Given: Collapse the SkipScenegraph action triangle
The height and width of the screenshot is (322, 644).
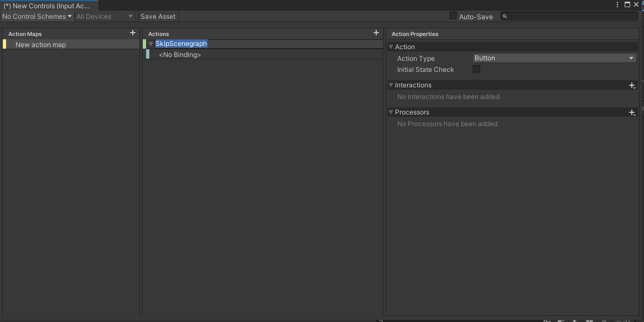Looking at the screenshot, I should click(x=151, y=44).
